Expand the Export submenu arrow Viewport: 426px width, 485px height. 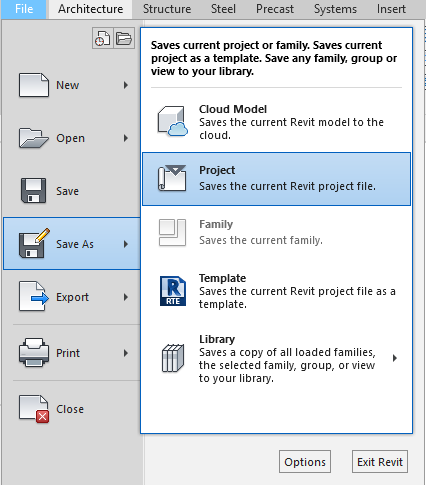pos(126,297)
